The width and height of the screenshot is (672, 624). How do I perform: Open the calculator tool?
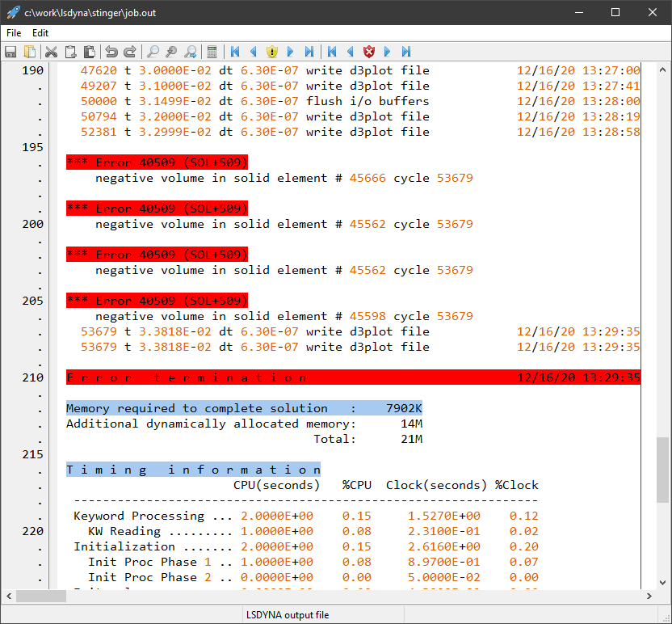(212, 52)
